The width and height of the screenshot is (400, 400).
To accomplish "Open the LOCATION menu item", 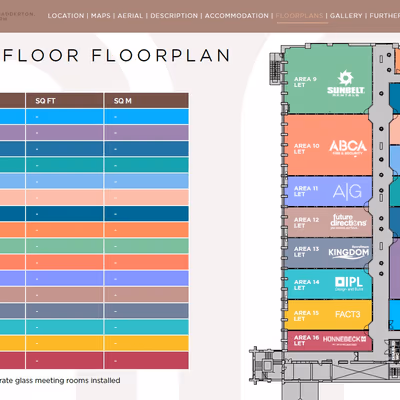I will click(66, 16).
